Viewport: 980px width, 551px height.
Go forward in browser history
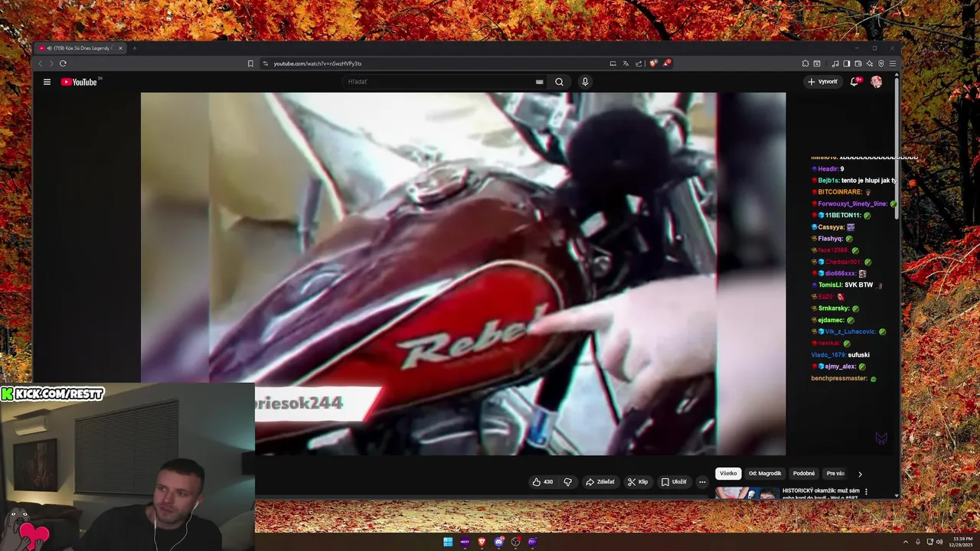[51, 64]
